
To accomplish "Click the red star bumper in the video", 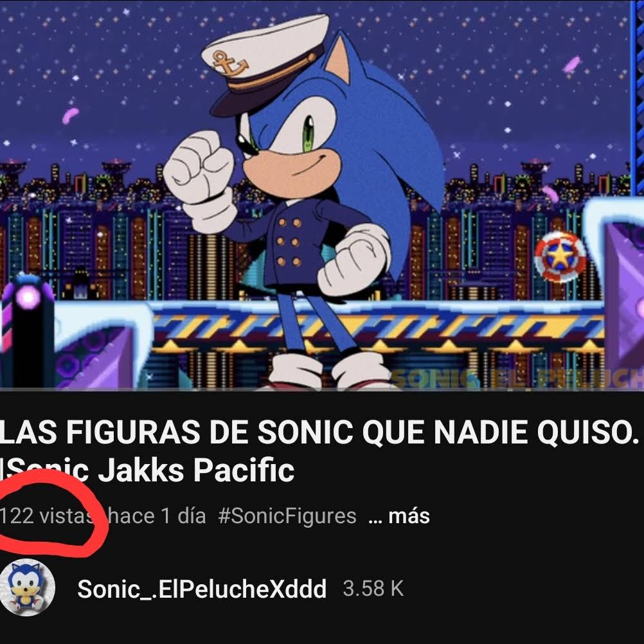I will pos(560,257).
